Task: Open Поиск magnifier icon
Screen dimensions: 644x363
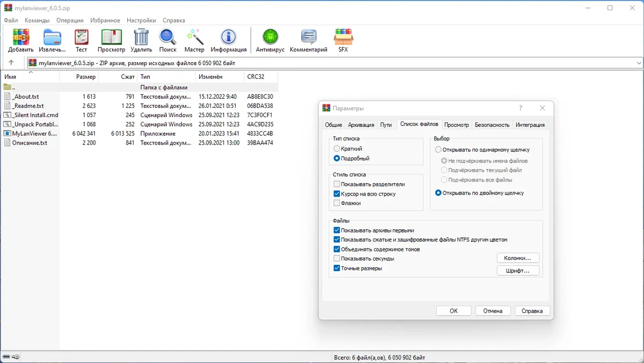Action: point(167,37)
